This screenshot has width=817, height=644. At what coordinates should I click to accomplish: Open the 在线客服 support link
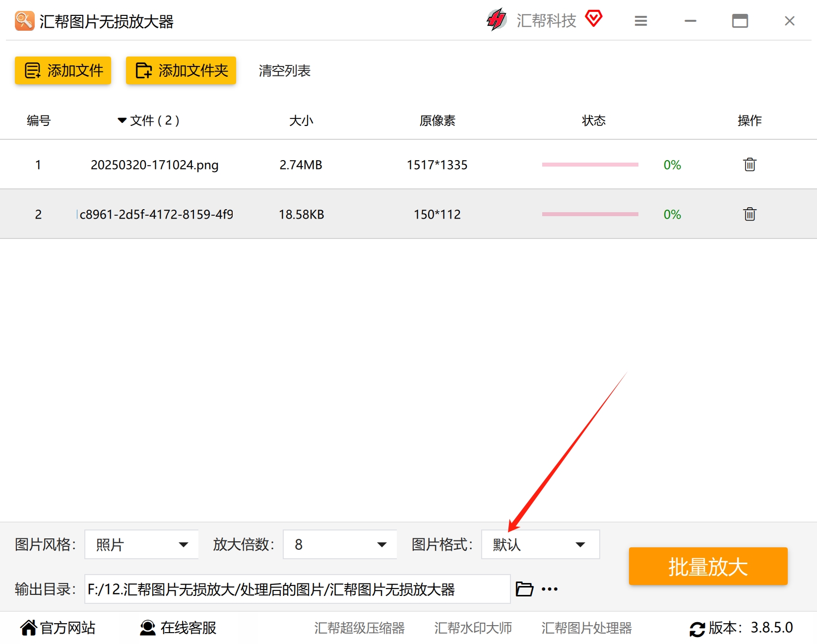(179, 628)
